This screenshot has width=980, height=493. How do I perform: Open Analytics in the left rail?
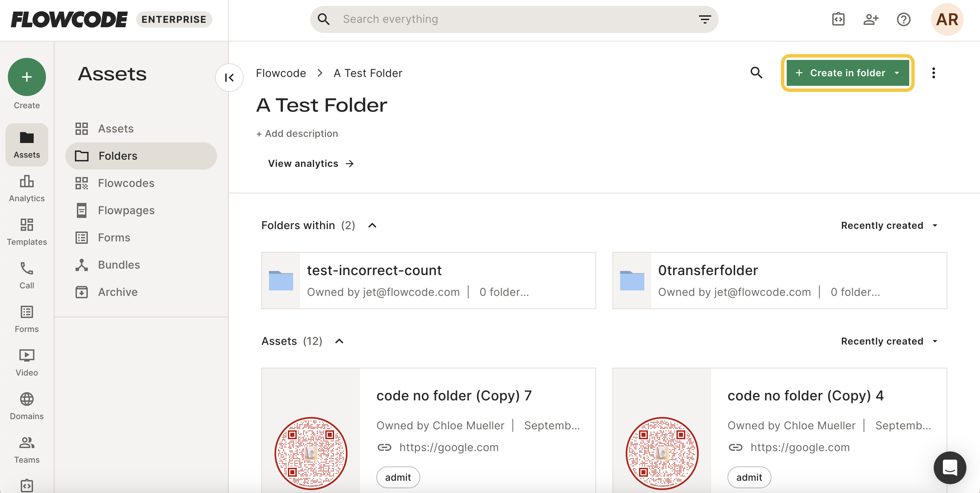click(x=27, y=188)
